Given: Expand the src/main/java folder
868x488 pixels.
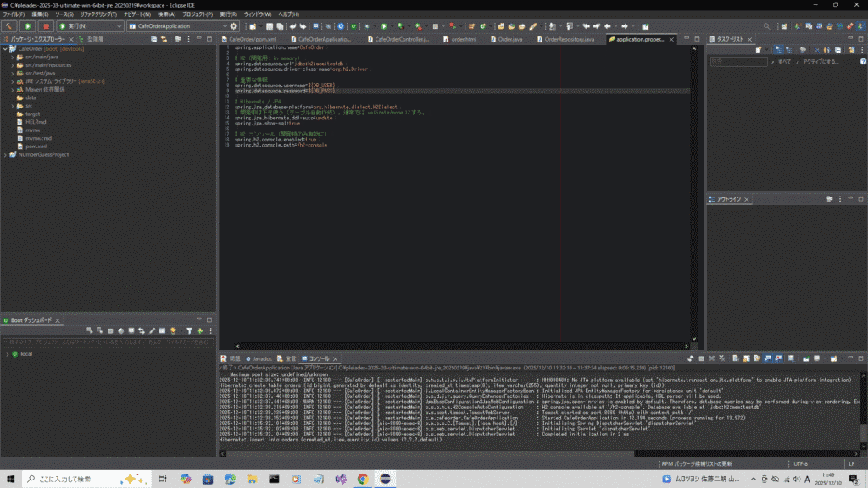Looking at the screenshot, I should 13,57.
